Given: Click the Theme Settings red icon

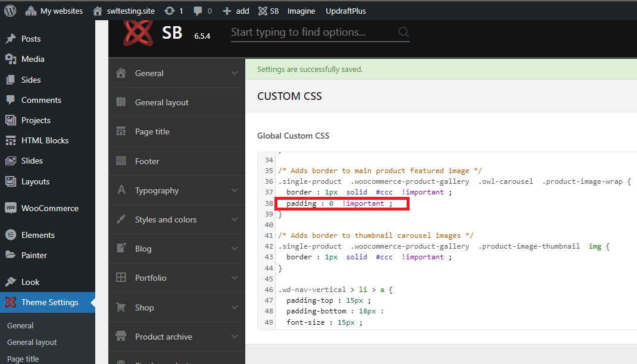Looking at the screenshot, I should [11, 302].
